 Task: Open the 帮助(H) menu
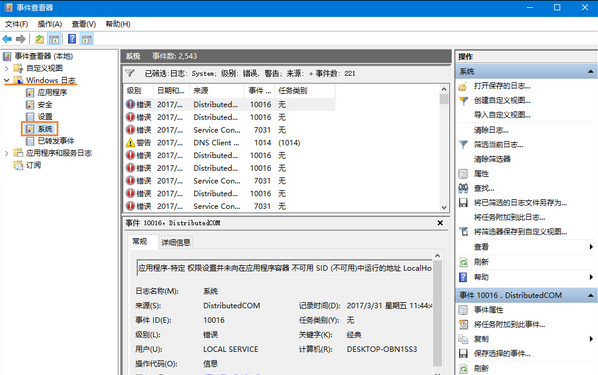[x=118, y=24]
